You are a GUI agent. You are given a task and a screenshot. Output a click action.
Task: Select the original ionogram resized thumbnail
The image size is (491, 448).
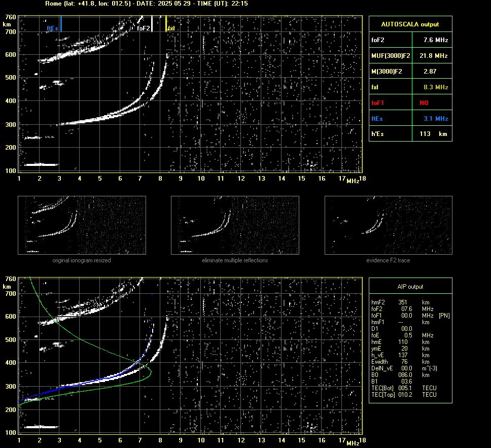[82, 225]
